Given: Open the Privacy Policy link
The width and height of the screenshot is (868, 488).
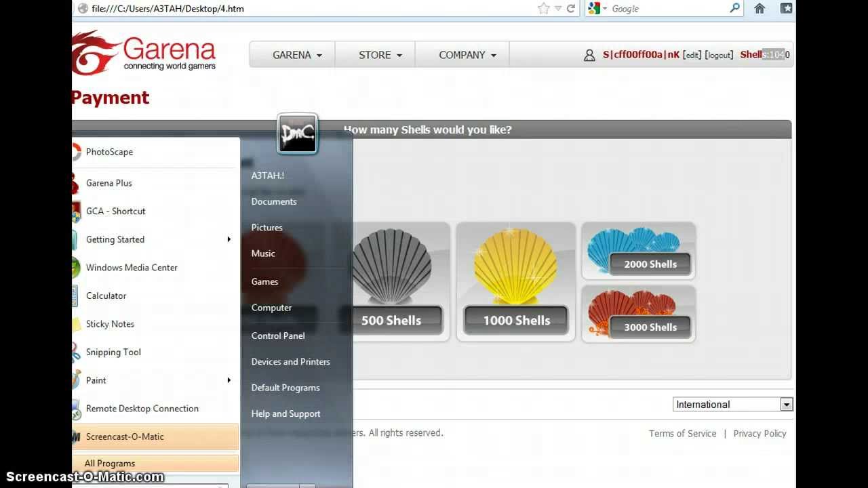Looking at the screenshot, I should click(759, 434).
